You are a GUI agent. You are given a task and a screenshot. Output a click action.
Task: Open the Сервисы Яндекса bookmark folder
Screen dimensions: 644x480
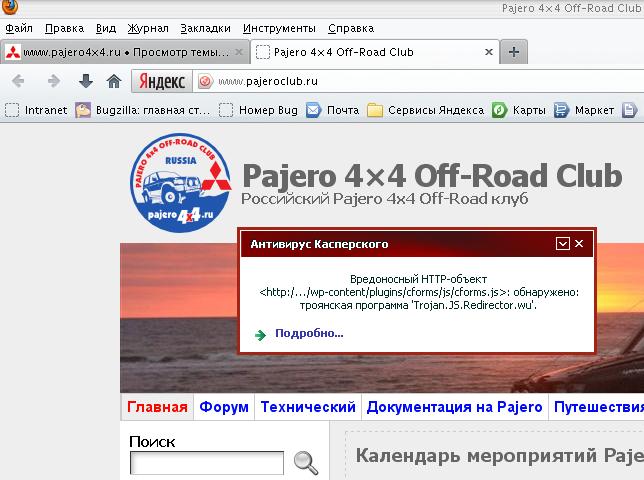click(x=425, y=110)
